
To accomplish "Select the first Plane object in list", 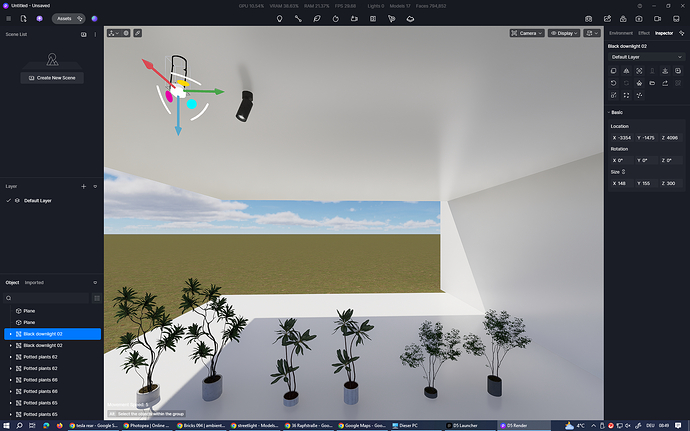I will (29, 311).
